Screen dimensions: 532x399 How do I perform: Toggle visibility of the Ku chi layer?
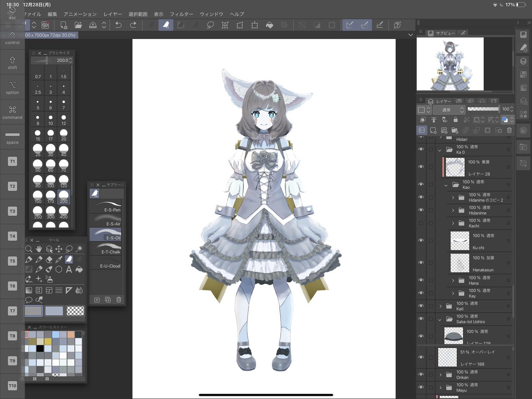(421, 240)
